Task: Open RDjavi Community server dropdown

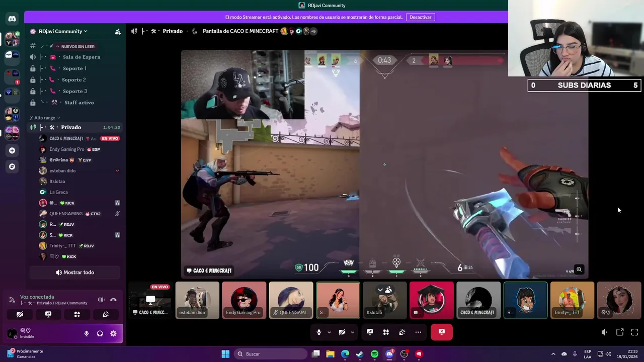Action: 62,31
